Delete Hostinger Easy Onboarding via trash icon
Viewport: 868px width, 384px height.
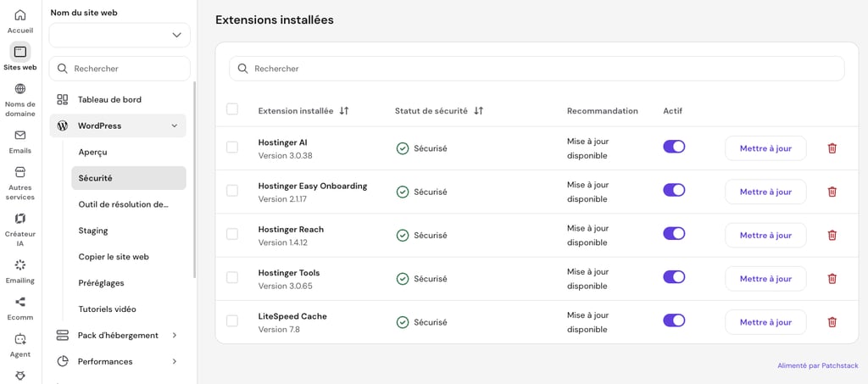(x=832, y=192)
